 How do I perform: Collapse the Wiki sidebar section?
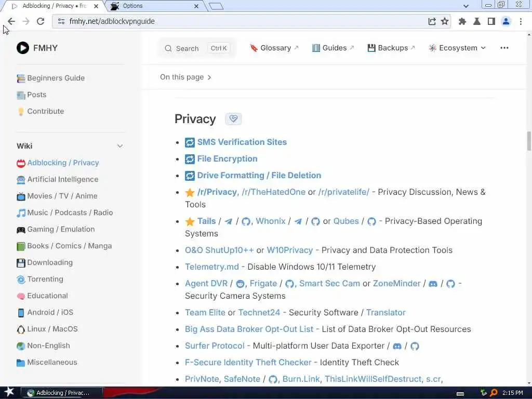tap(120, 146)
